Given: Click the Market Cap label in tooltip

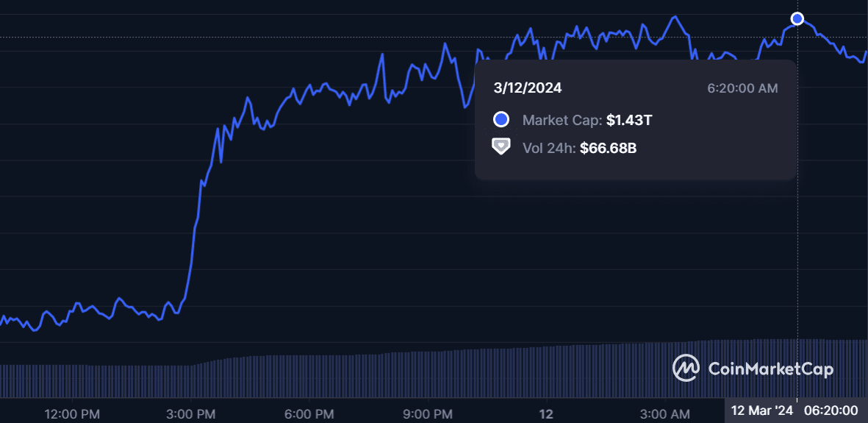Looking at the screenshot, I should point(562,120).
